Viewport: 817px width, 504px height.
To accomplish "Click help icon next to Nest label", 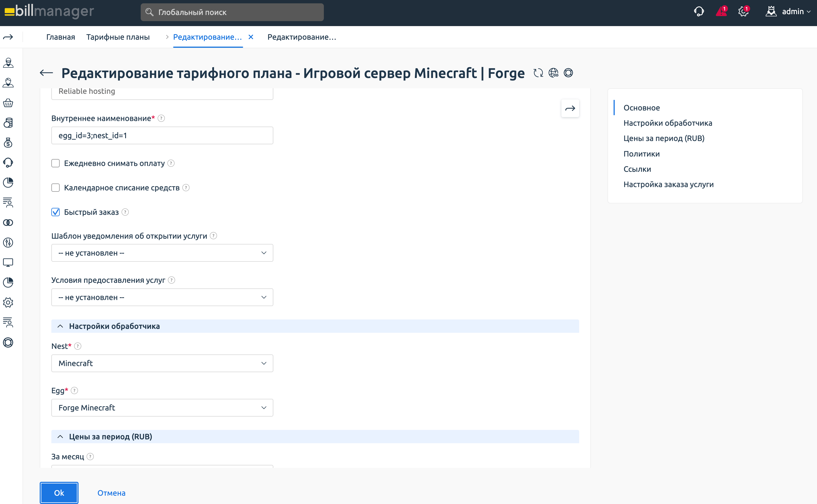I will click(78, 346).
